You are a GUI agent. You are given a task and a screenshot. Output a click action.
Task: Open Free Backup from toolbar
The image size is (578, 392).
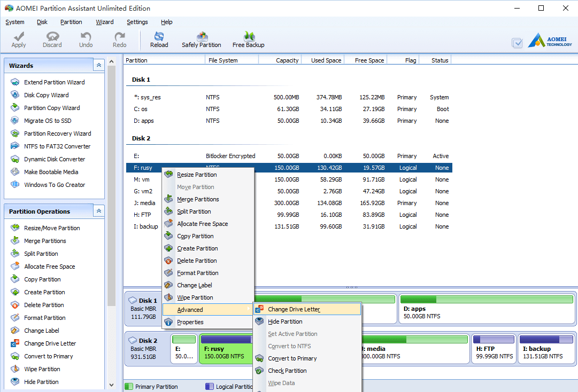248,40
